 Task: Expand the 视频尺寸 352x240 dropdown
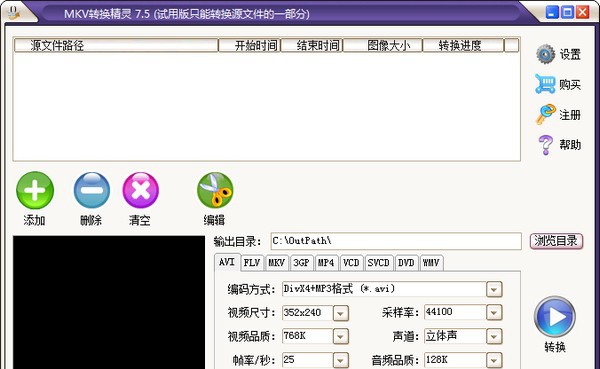[x=341, y=314]
